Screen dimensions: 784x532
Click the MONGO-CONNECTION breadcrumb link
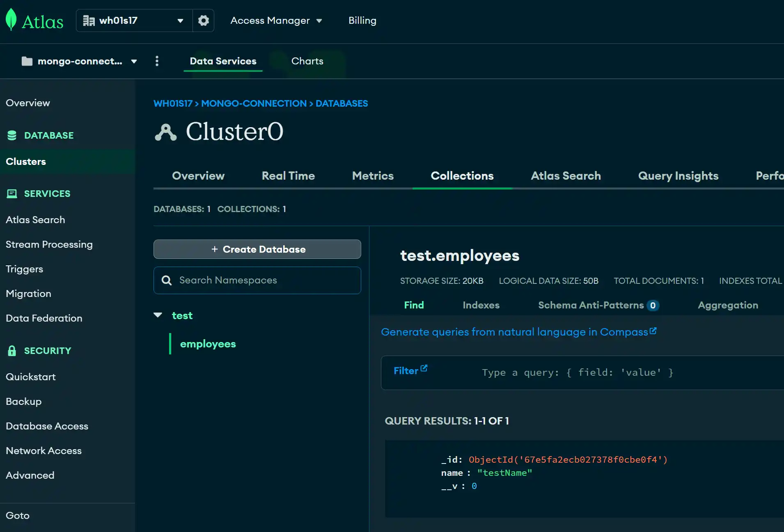[x=254, y=103]
